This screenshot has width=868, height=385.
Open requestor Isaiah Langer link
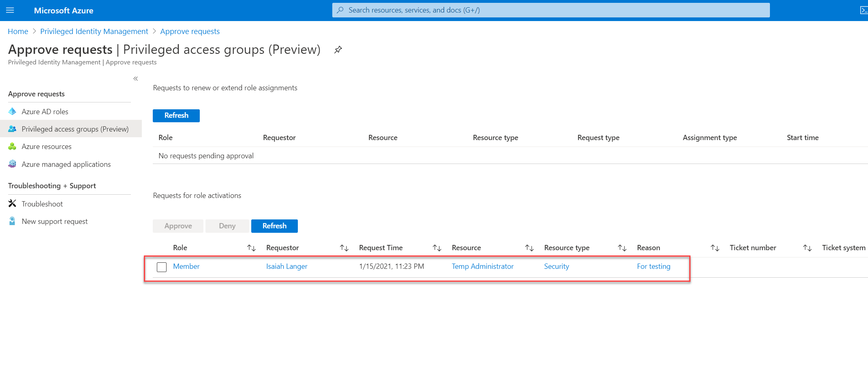click(286, 266)
